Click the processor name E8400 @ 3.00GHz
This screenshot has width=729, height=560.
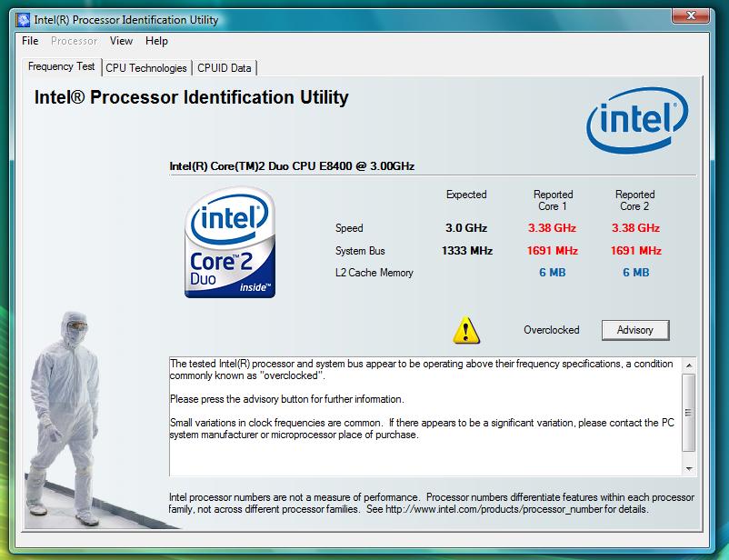point(292,166)
